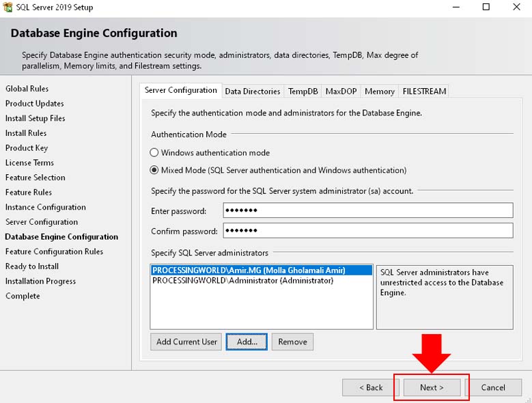Click Database Engine Configuration sidebar step
The height and width of the screenshot is (403, 532).
[61, 237]
